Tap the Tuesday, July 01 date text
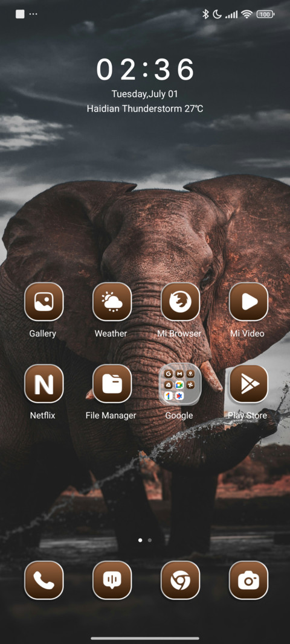Screen dimensions: 290x644 tap(145, 94)
